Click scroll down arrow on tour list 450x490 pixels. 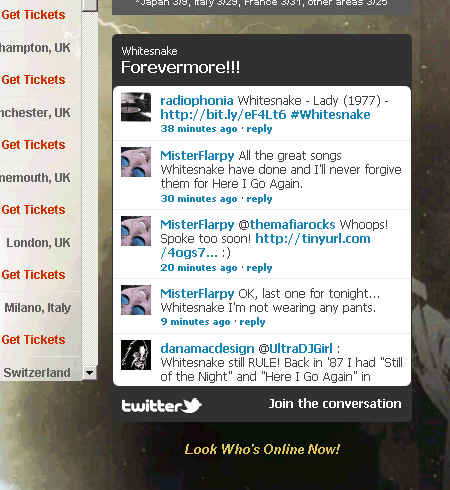89,372
